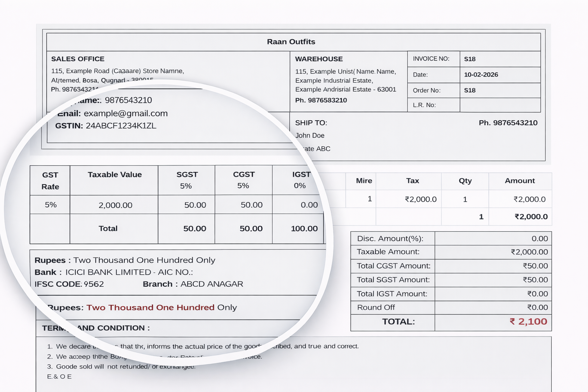The height and width of the screenshot is (392, 588).
Task: Click the IGST column header
Action: tap(301, 174)
